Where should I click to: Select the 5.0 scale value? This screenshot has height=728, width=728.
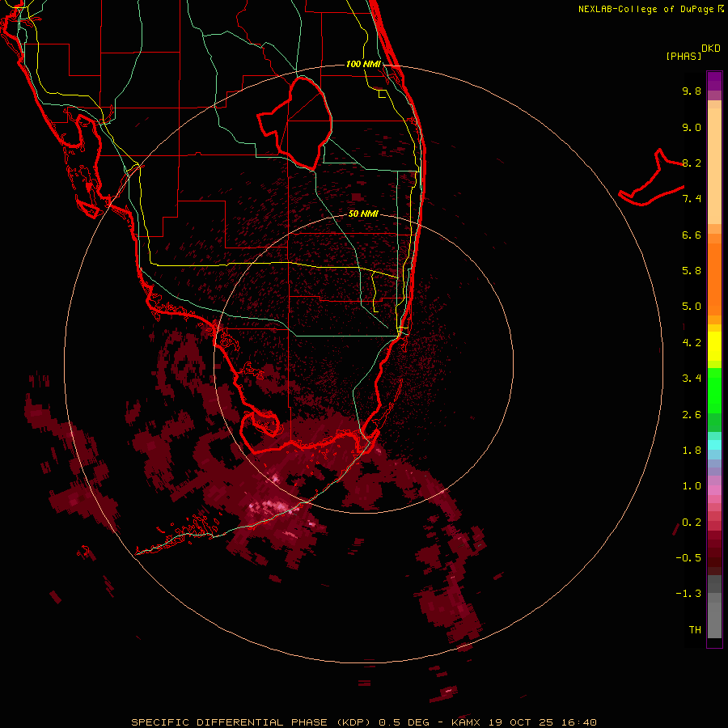692,307
